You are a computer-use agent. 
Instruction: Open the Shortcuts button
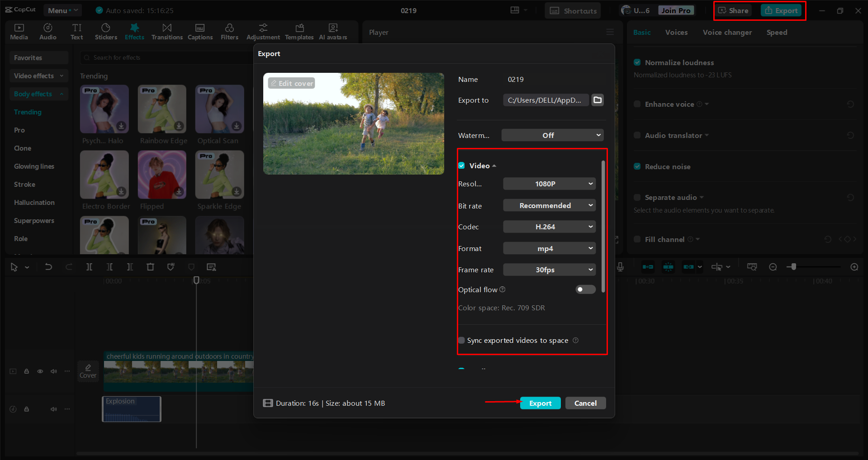pos(573,10)
